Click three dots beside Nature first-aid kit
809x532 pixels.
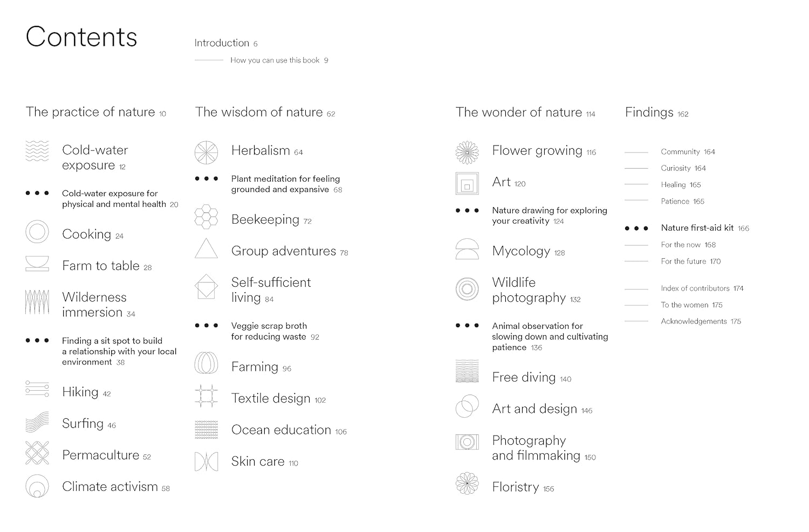click(636, 229)
